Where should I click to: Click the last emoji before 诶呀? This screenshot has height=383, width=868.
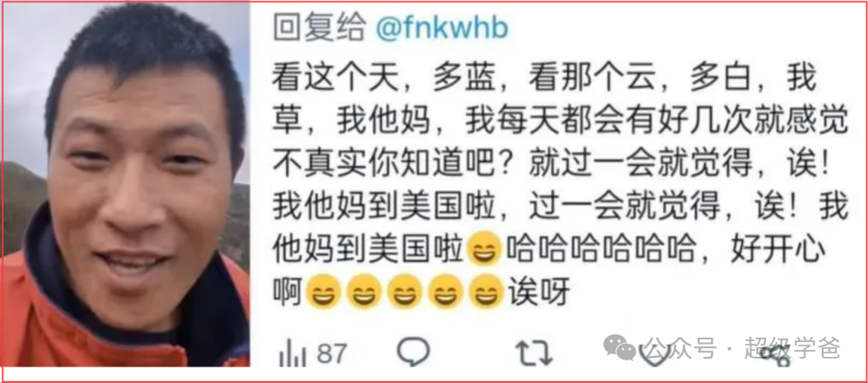point(486,291)
